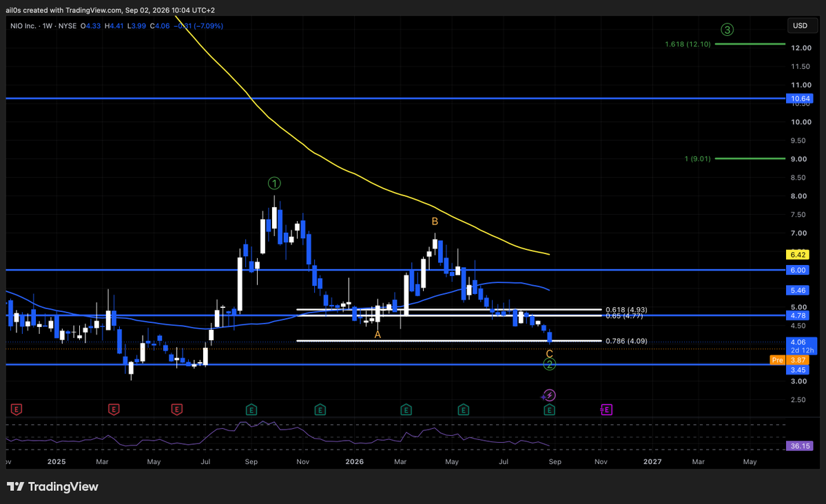Viewport: 826px width, 504px height.
Task: Click the 10.64 horizontal line price label
Action: 800,98
